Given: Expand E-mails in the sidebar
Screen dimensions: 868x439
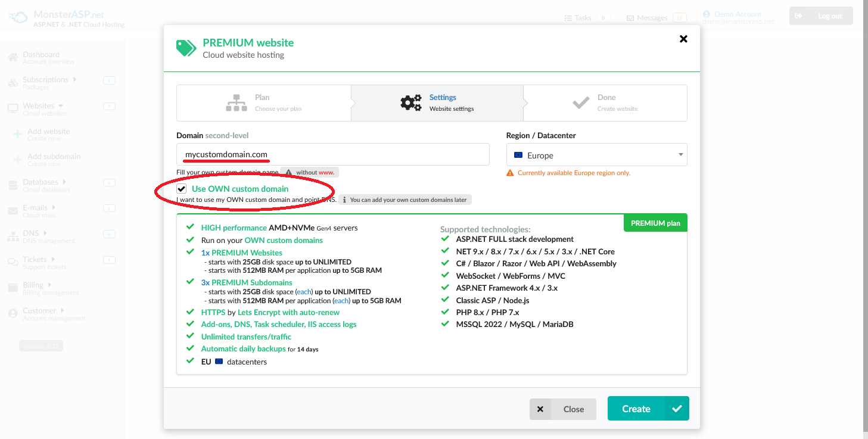Looking at the screenshot, I should 39,210.
